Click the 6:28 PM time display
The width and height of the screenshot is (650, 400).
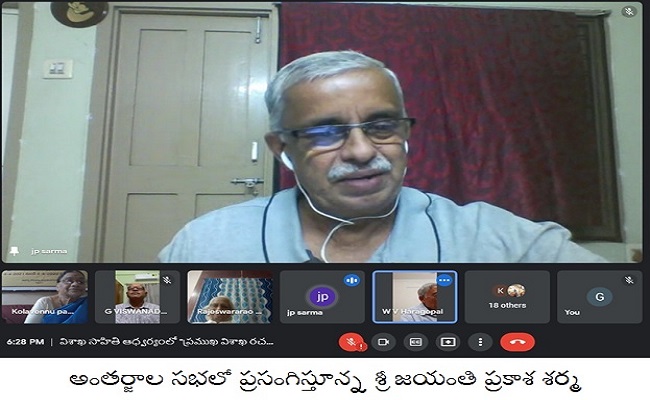(25, 342)
